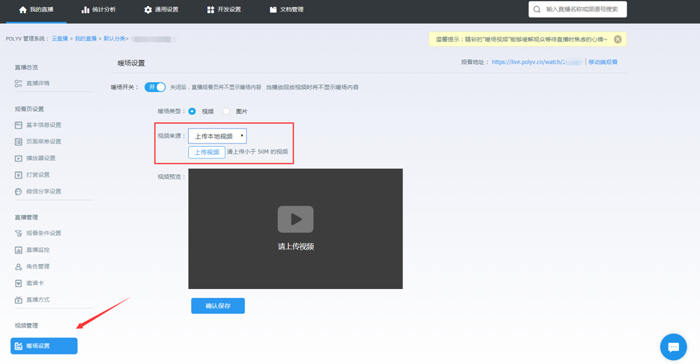Image resolution: width=700 pixels, height=364 pixels.
Task: Open 通用设置 gear icon
Action: point(148,9)
